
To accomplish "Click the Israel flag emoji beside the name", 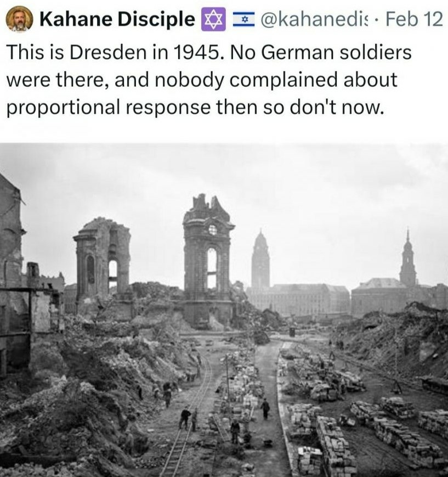I will click(x=244, y=19).
